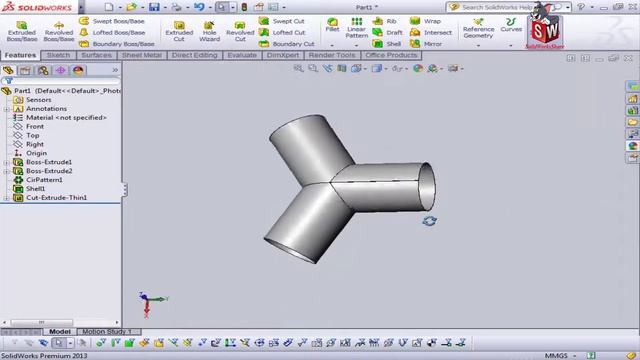Expand the manager pane tabs chevron
This screenshot has height=360, width=640.
[115, 70]
